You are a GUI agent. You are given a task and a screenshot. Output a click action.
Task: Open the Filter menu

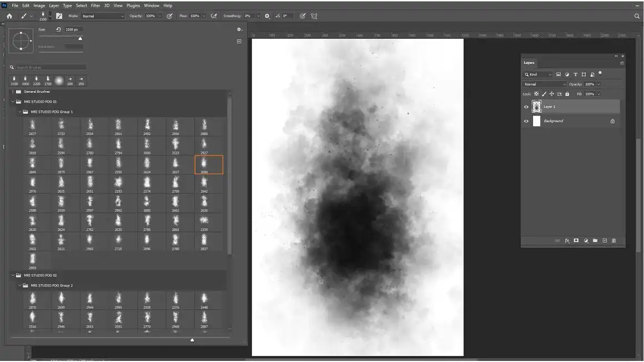[95, 6]
